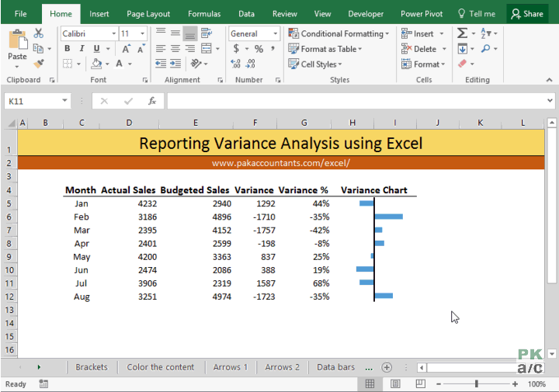The width and height of the screenshot is (559, 392).
Task: Click the Decrease Indent icon
Action: tap(161, 64)
